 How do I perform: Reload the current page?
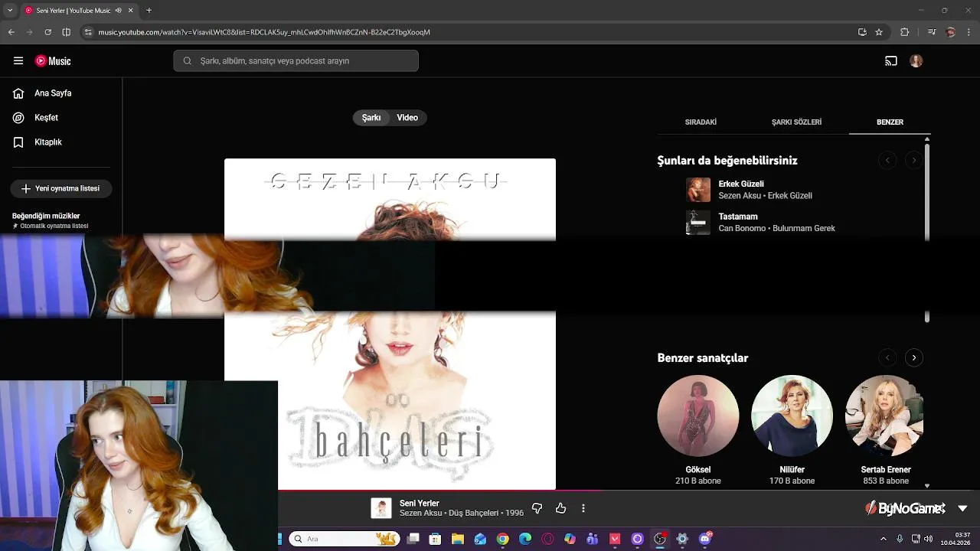click(47, 32)
